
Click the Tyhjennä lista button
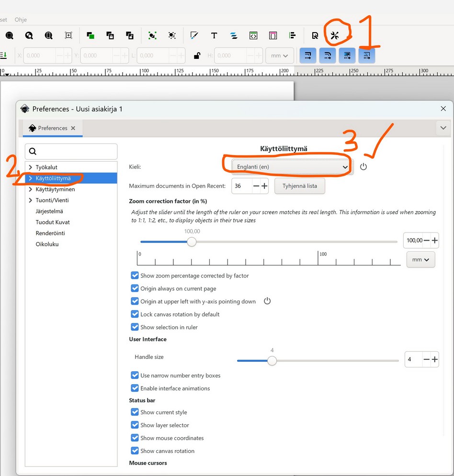click(300, 186)
